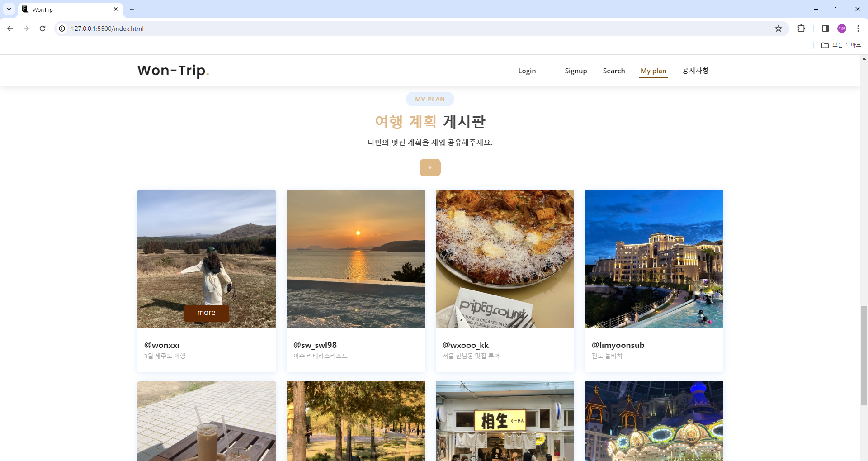Close the WonTrip tab

[x=116, y=9]
